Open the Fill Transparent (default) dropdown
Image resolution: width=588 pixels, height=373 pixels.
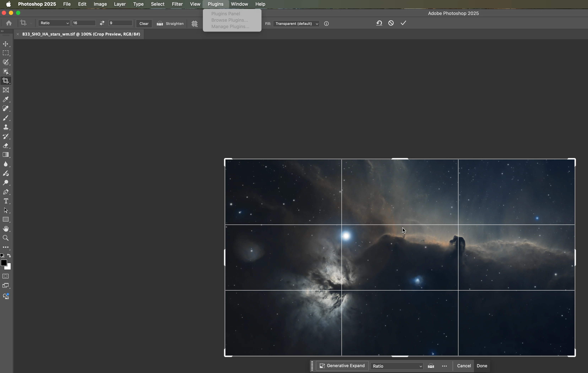(296, 24)
